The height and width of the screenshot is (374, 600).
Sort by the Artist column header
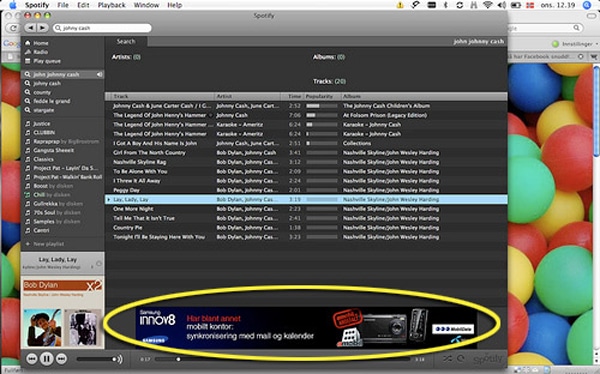247,96
